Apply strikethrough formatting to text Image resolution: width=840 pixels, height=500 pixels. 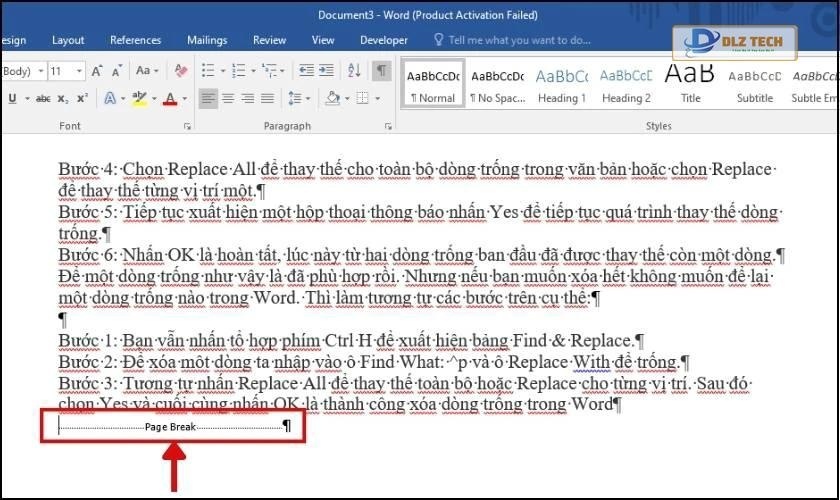point(43,99)
